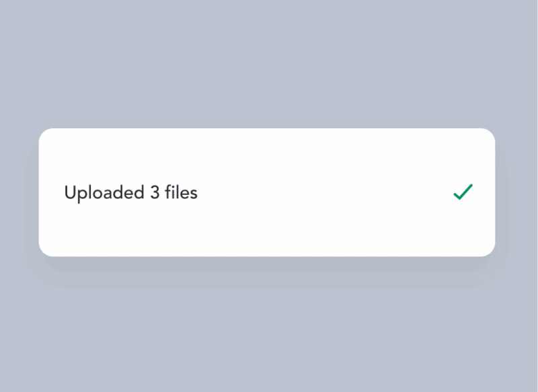Select the "Uploaded 3 files" message text
538x392 pixels.
pyautogui.click(x=130, y=193)
